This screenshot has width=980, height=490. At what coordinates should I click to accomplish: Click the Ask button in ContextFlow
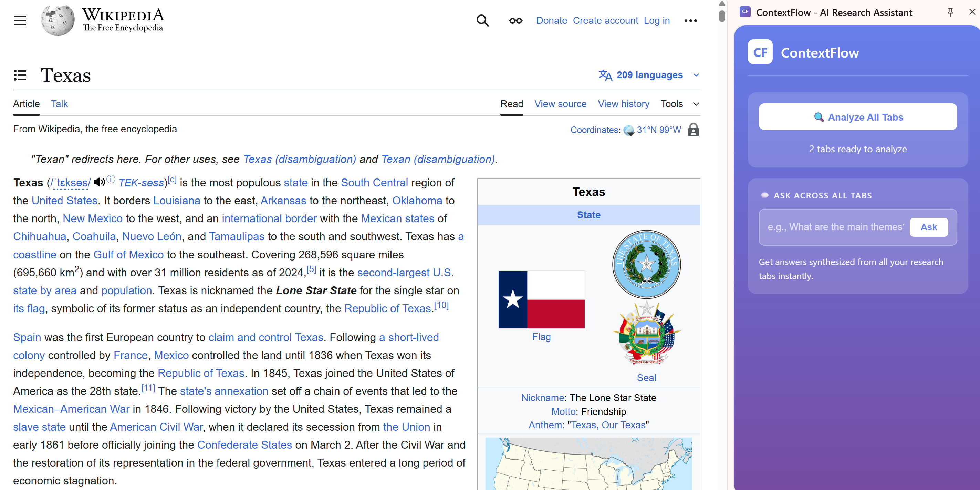928,227
